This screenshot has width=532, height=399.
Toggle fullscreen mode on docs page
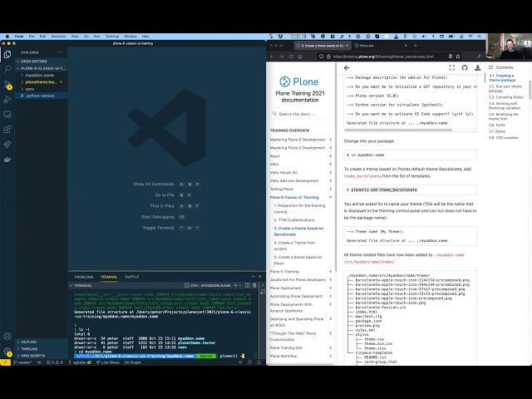451,67
